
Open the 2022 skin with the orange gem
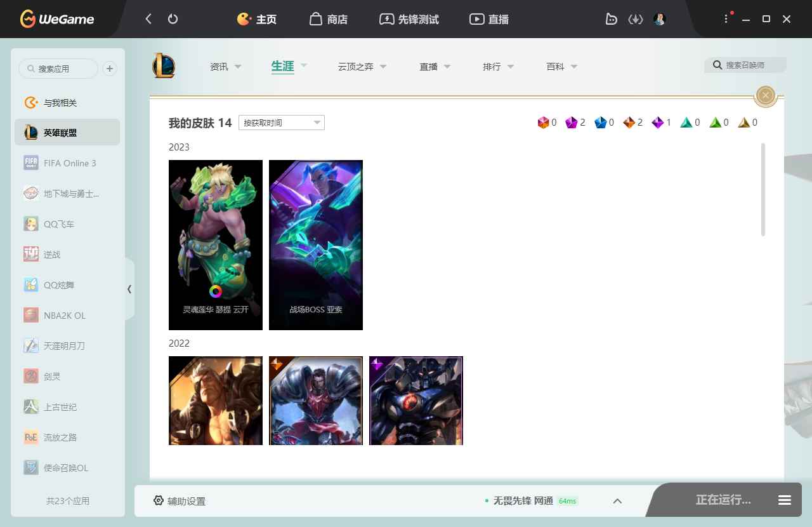pos(316,401)
